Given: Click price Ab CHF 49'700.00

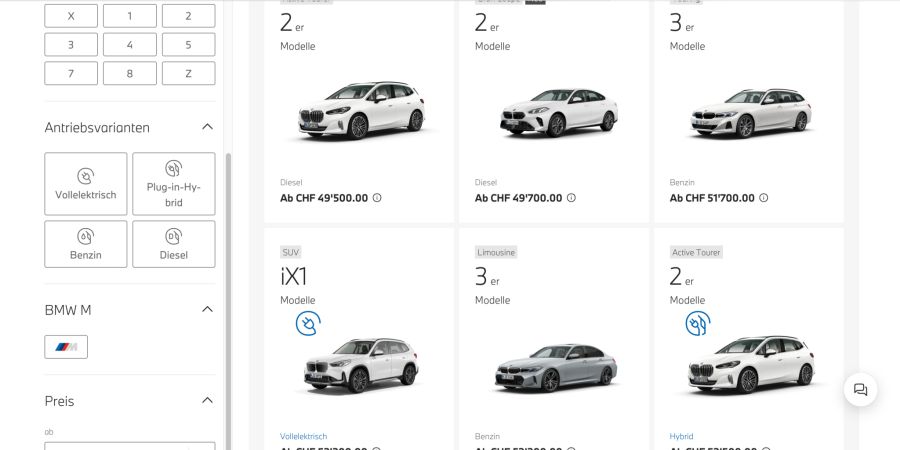Looking at the screenshot, I should coord(518,198).
